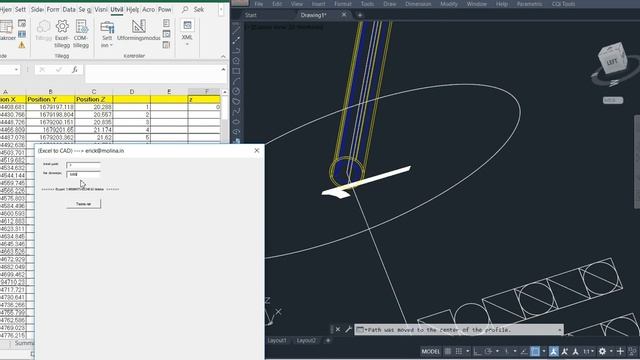The width and height of the screenshot is (640, 360).
Task: Select cell containing 21.174
Action: click(93, 130)
